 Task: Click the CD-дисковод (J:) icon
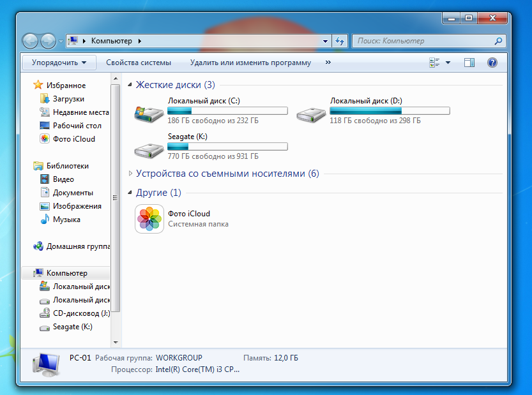[x=45, y=313]
